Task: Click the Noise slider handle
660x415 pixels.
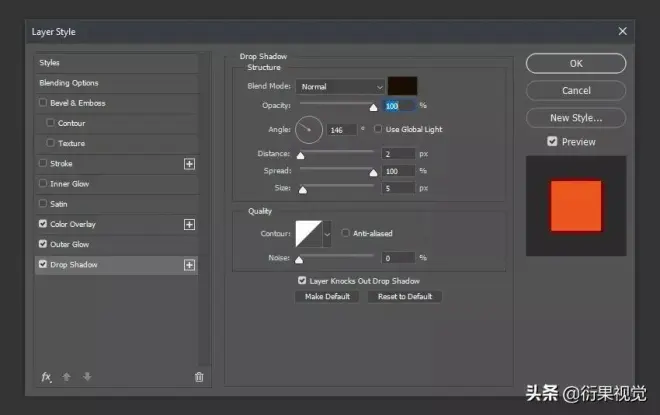Action: pos(299,260)
